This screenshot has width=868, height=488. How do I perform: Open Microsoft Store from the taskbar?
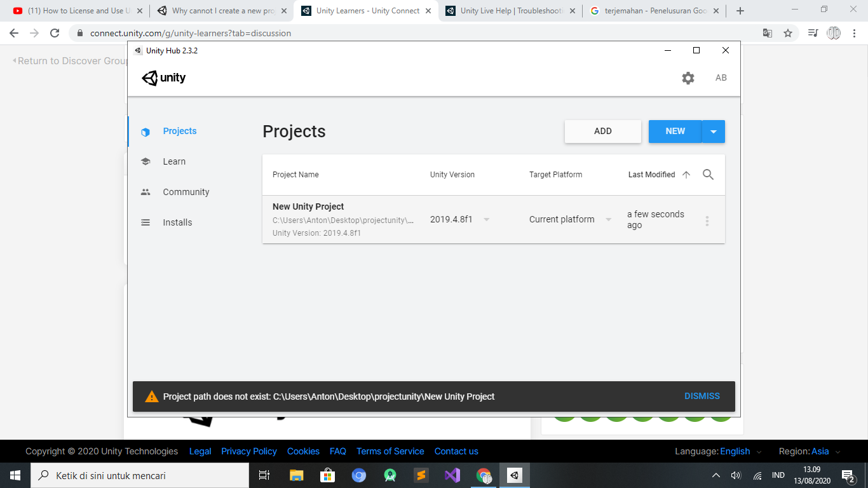coord(327,475)
